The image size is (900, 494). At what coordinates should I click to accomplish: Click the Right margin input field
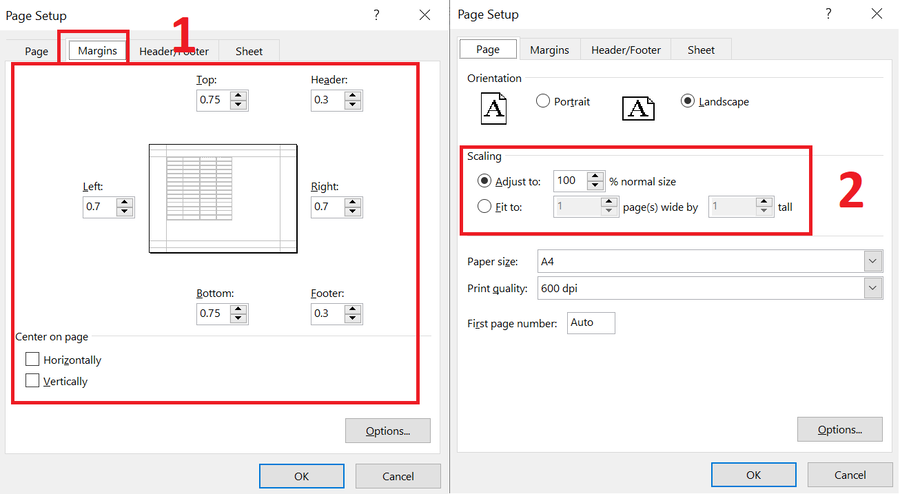[328, 207]
